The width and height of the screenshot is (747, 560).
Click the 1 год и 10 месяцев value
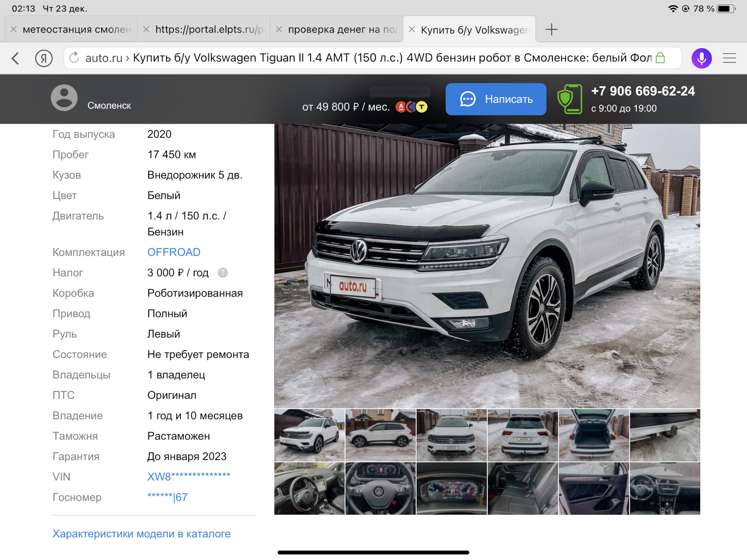(195, 416)
